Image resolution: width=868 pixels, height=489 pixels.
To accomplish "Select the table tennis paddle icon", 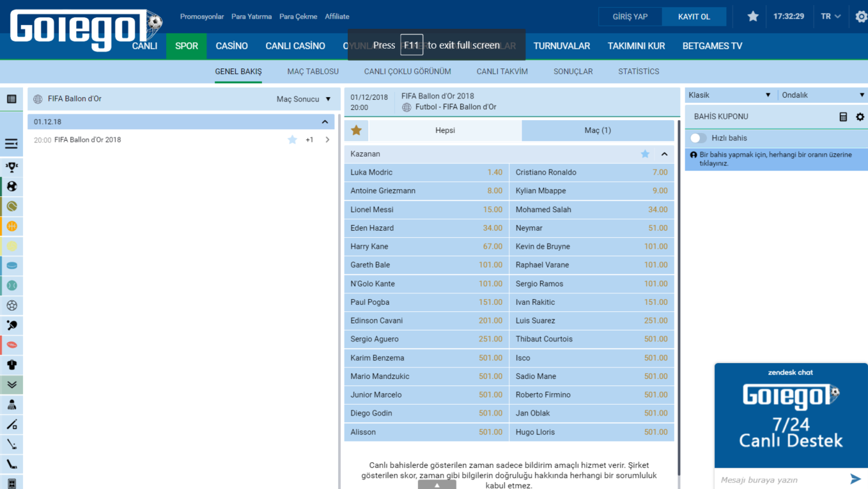I will 12,325.
